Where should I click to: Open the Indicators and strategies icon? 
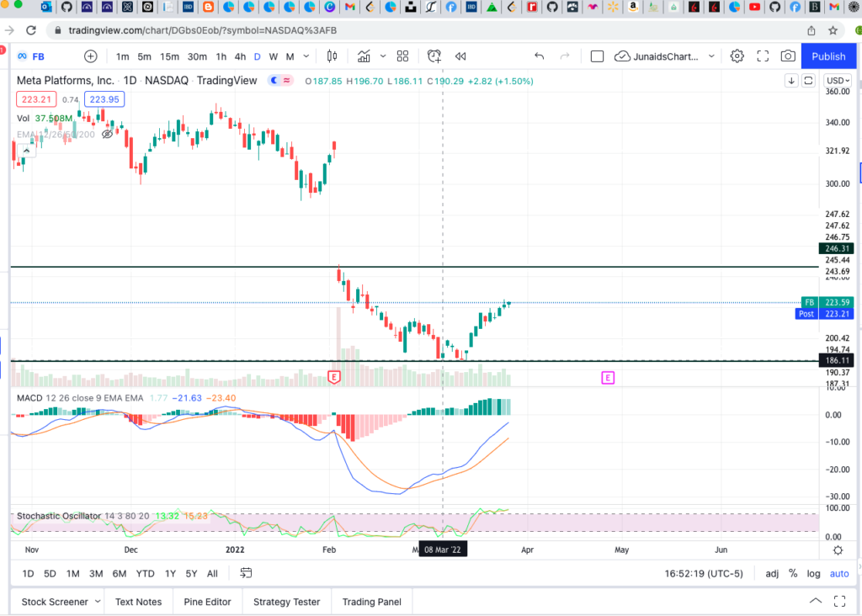coord(364,56)
